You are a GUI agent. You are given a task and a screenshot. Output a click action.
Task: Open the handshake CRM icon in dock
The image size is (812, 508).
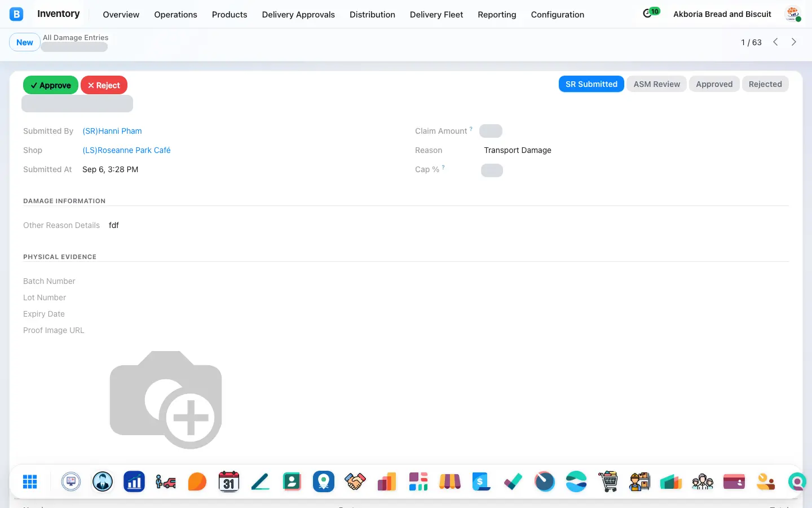click(355, 481)
